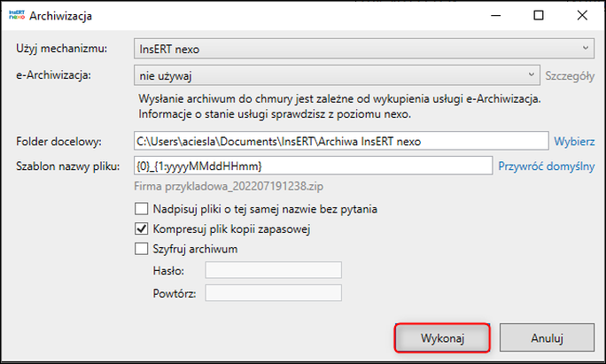Close the Archiwizacja dialog

[x=581, y=15]
